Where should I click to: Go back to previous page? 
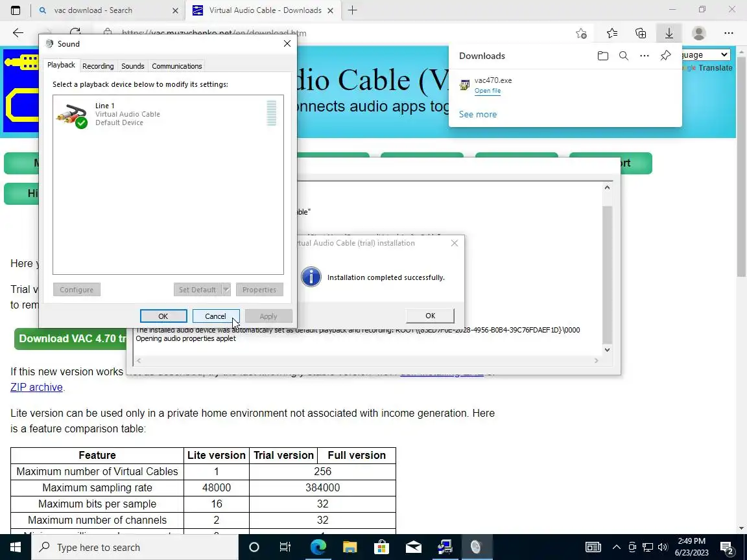tap(18, 33)
